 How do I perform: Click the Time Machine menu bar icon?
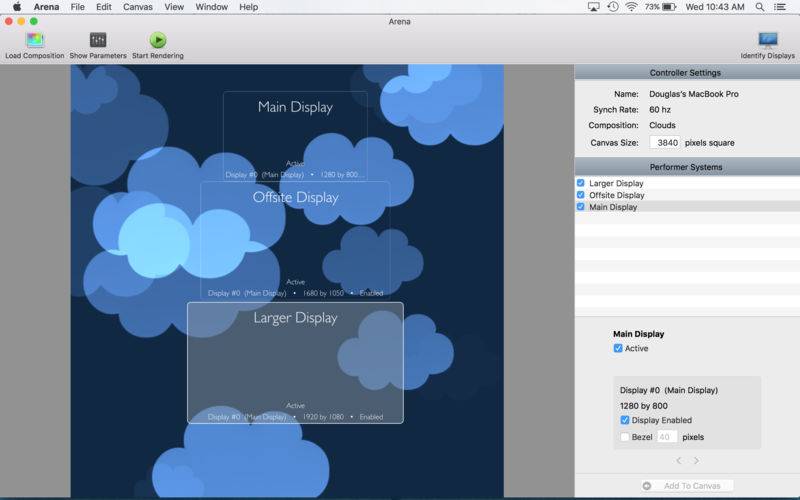tap(612, 7)
